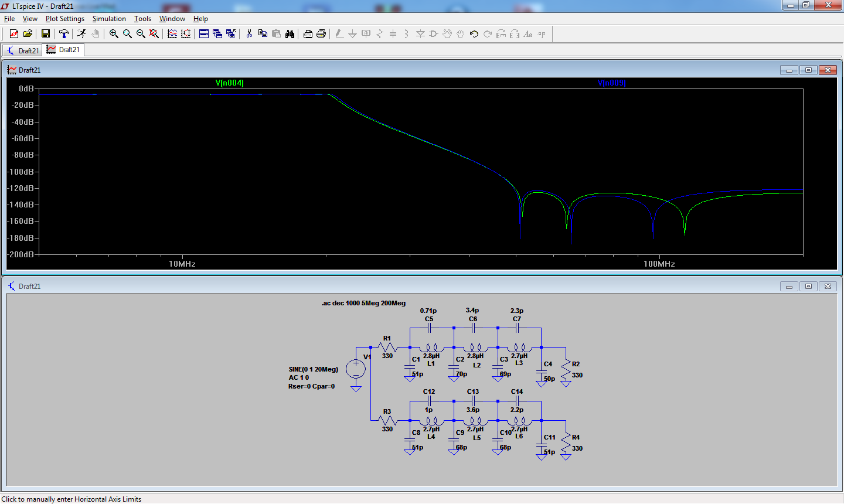This screenshot has width=844, height=504.
Task: Click the Halt simulation hand icon
Action: (x=96, y=34)
